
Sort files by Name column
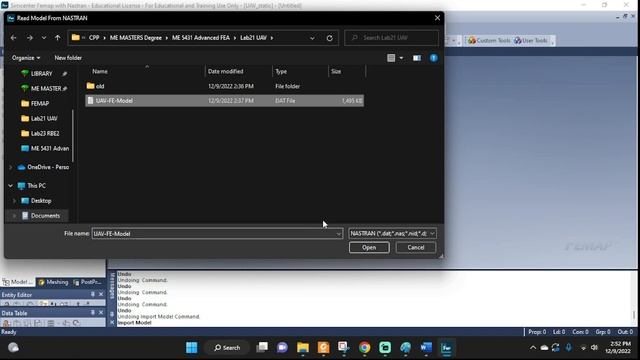[x=100, y=71]
